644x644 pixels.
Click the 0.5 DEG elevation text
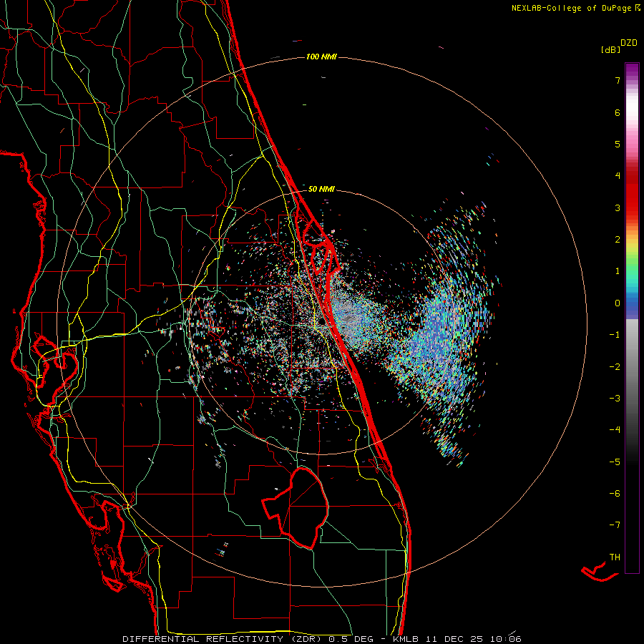click(x=354, y=639)
